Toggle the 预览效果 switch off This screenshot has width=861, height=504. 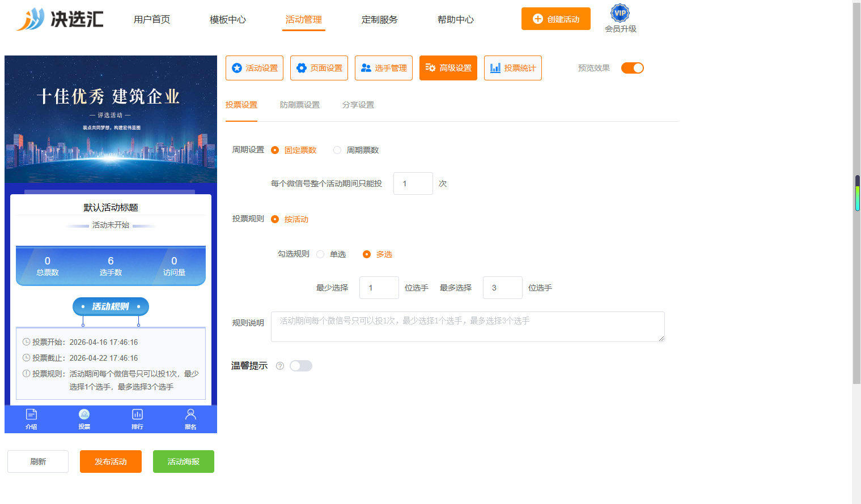(x=633, y=68)
